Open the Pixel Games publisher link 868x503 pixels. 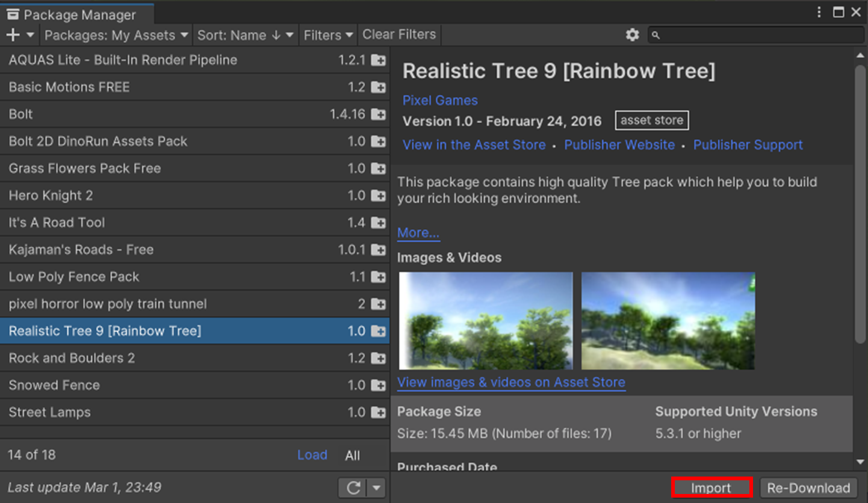coord(440,100)
